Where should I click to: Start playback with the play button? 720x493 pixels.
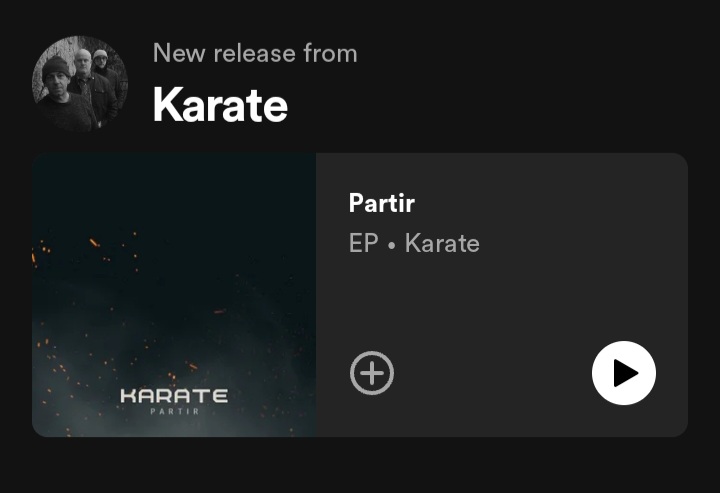coord(624,373)
